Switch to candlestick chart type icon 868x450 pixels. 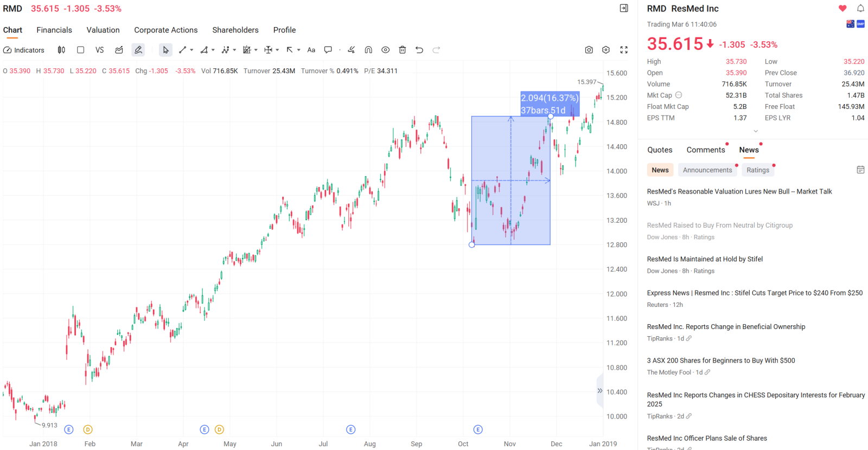point(61,50)
